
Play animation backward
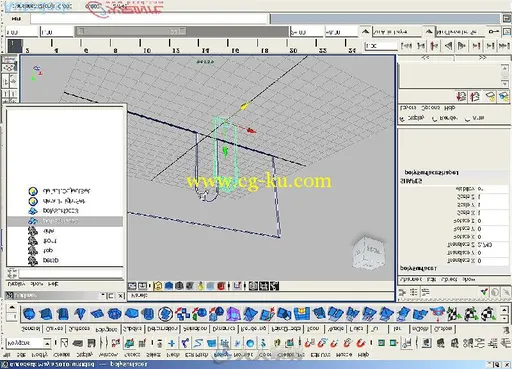(448, 45)
